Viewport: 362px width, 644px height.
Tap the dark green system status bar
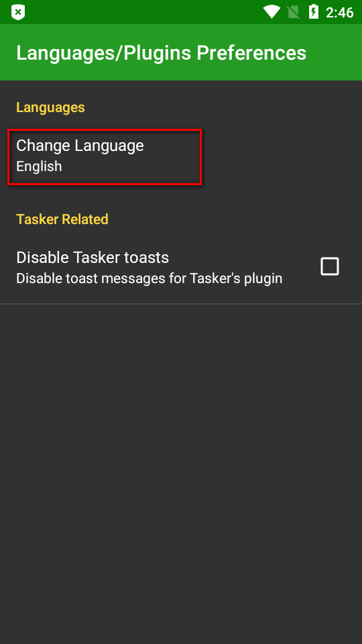point(181,12)
